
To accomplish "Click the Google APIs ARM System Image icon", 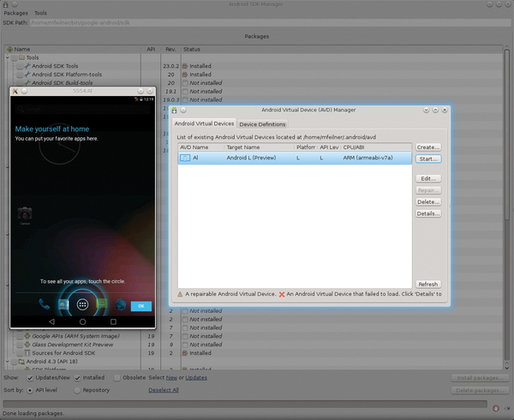I will tap(27, 336).
